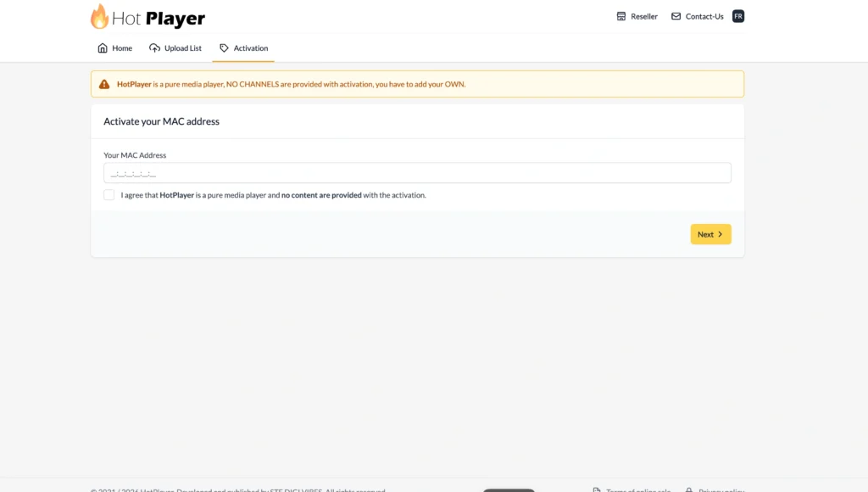This screenshot has height=492, width=868.
Task: Click the Reseller store icon
Action: tap(621, 17)
